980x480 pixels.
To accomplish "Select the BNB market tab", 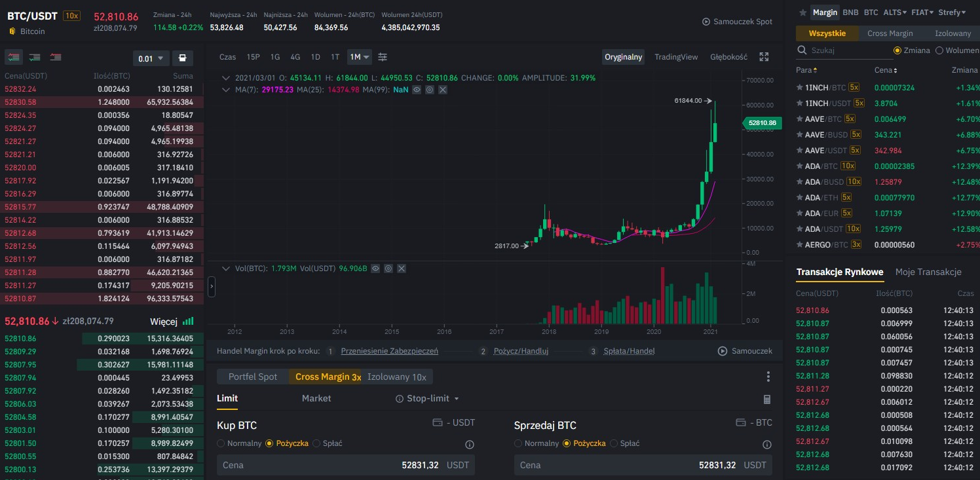I will (x=850, y=12).
